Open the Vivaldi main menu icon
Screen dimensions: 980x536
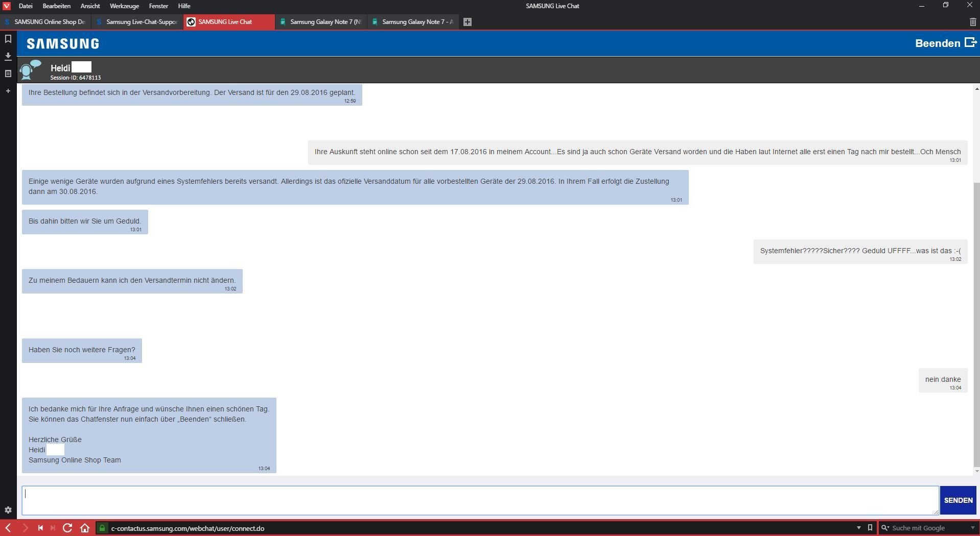click(x=7, y=6)
